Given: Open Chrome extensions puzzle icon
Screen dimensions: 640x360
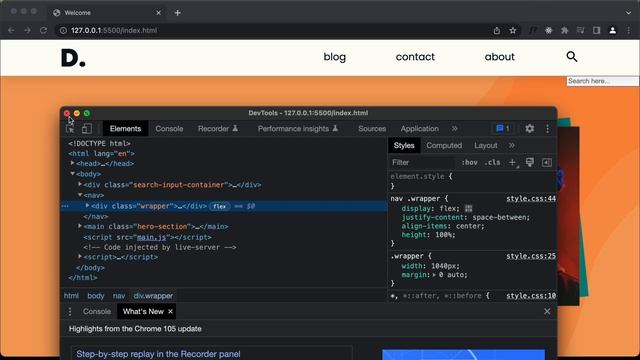Looking at the screenshot, I should pyautogui.click(x=564, y=30).
